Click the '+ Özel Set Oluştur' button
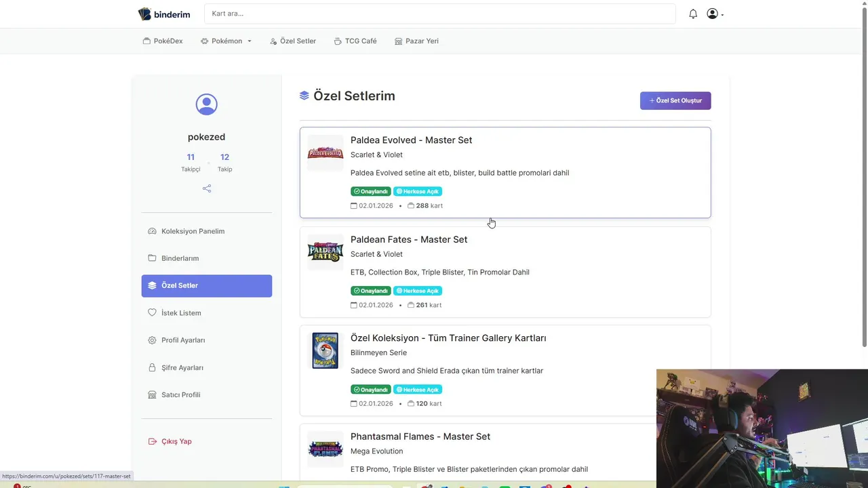868x488 pixels. pyautogui.click(x=675, y=100)
